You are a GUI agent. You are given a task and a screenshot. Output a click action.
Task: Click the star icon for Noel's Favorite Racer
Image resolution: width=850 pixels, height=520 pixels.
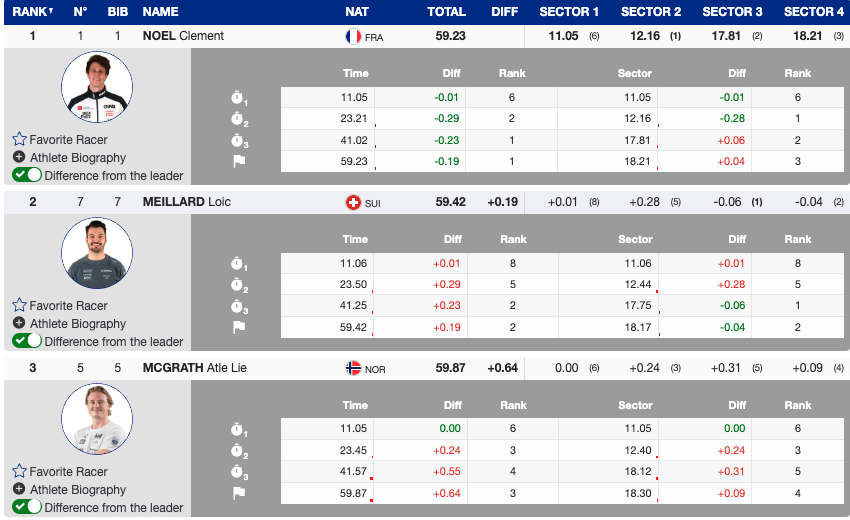[19, 140]
